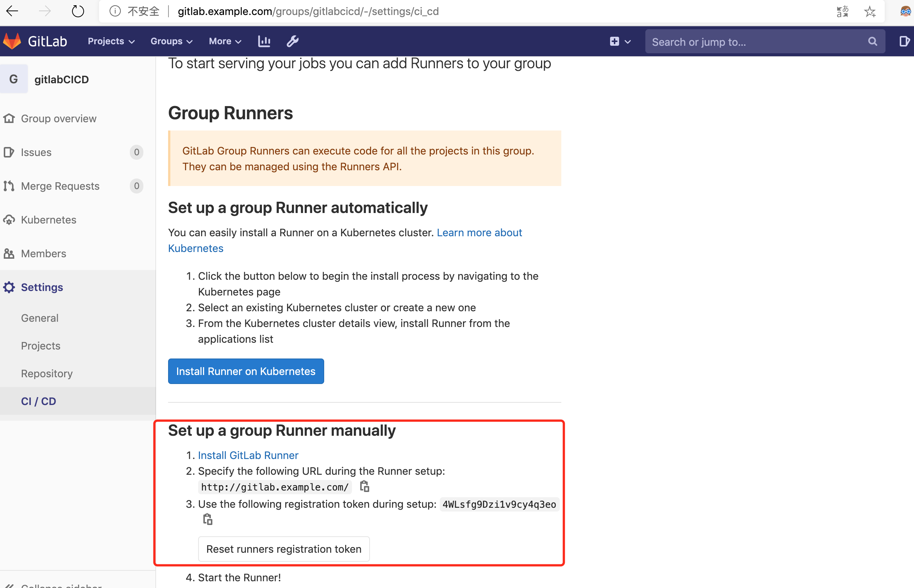The image size is (914, 588).
Task: Open the dropdown chevron beside the plus icon
Action: click(628, 42)
